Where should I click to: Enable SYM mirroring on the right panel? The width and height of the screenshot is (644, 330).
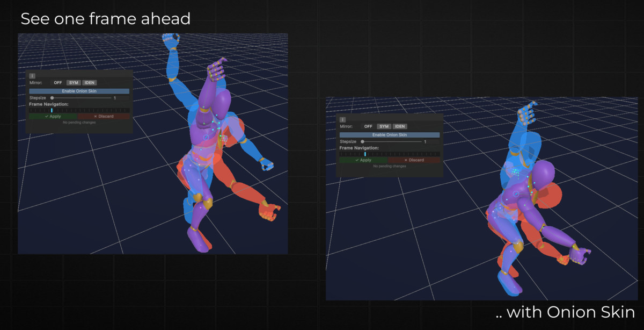384,126
